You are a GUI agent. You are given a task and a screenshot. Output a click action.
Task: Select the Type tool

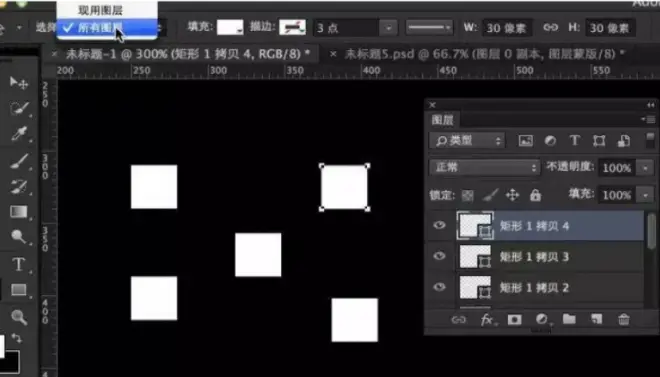(x=19, y=265)
